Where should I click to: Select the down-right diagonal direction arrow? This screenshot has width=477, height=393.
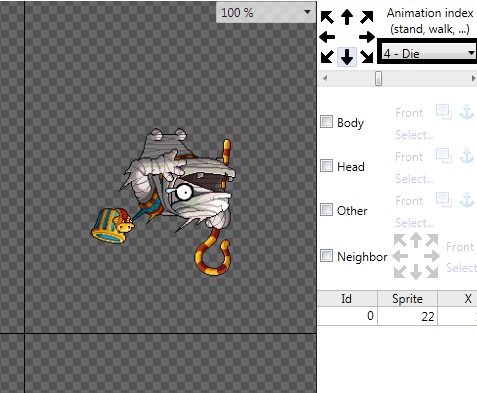click(367, 57)
